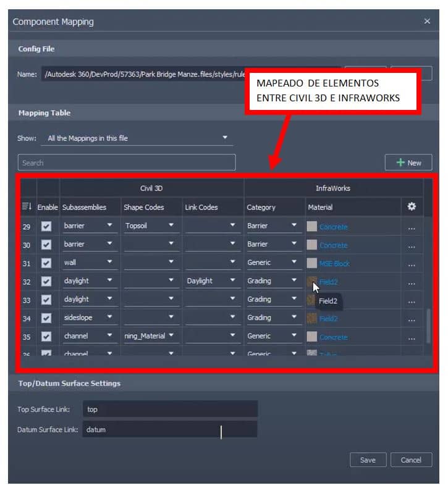
Task: Click MSE Block material swatch row 31
Action: pos(311,263)
